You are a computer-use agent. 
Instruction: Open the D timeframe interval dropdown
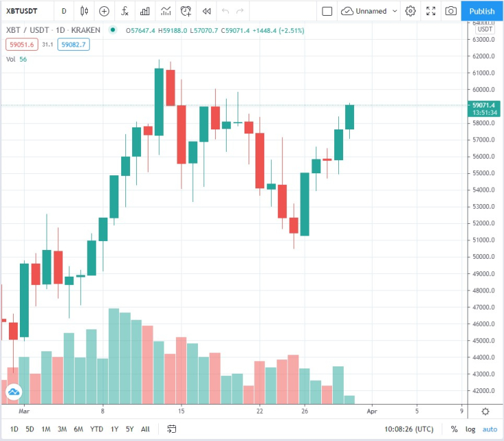pos(64,11)
